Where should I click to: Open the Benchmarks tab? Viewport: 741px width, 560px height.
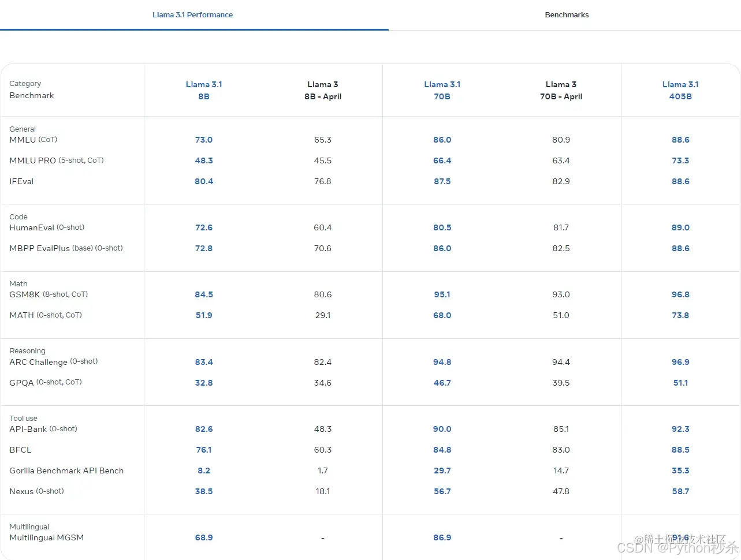click(x=567, y=15)
